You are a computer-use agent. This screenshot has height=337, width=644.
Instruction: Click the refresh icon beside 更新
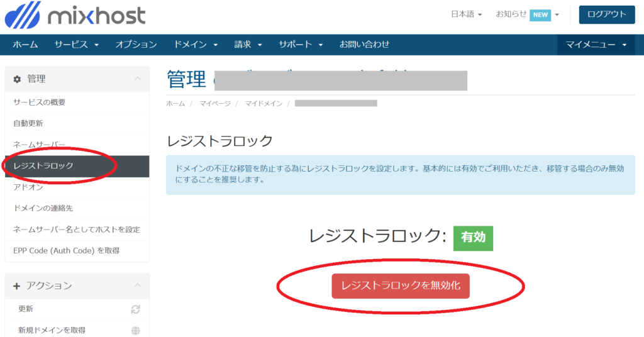tap(135, 309)
